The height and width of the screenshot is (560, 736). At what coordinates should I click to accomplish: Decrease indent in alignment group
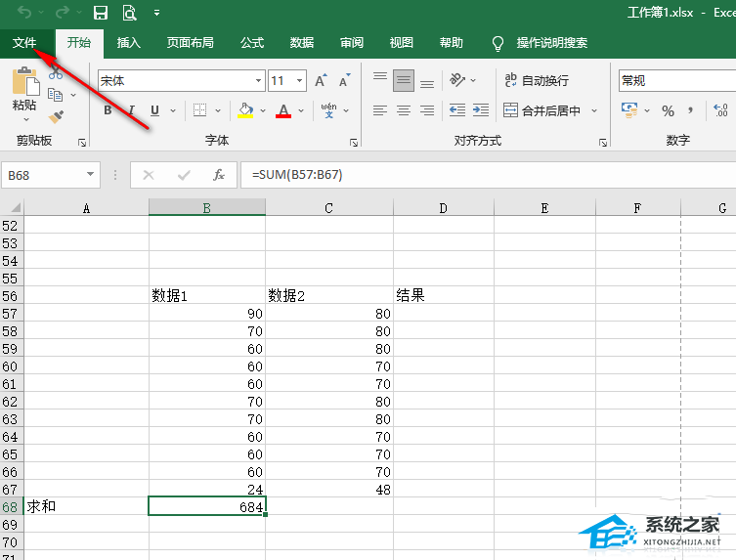pos(457,110)
